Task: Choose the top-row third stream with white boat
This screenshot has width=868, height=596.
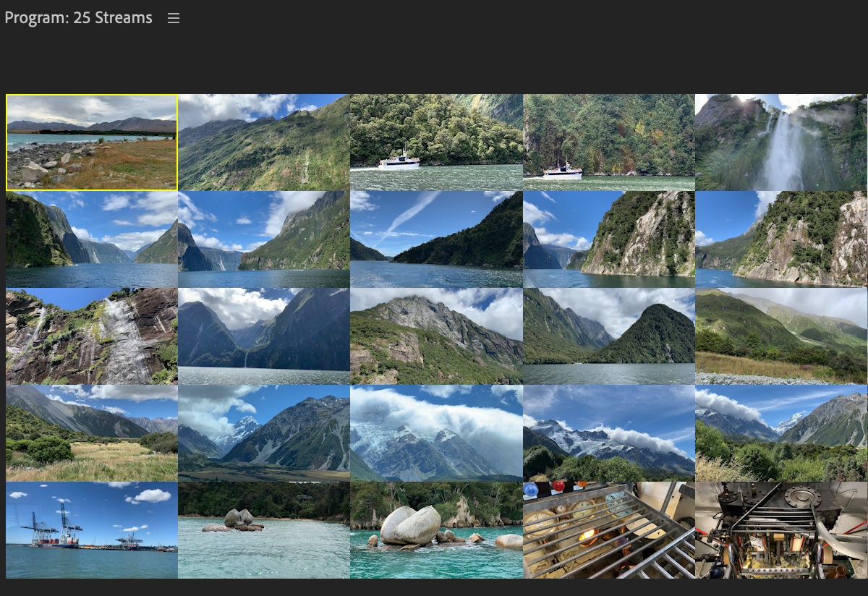Action: 436,142
